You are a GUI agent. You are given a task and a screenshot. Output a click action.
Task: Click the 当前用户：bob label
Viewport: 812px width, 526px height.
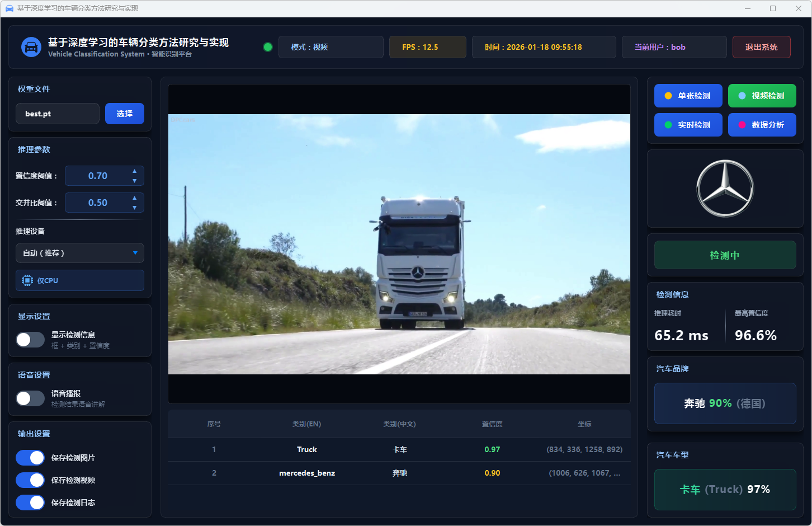pos(674,47)
